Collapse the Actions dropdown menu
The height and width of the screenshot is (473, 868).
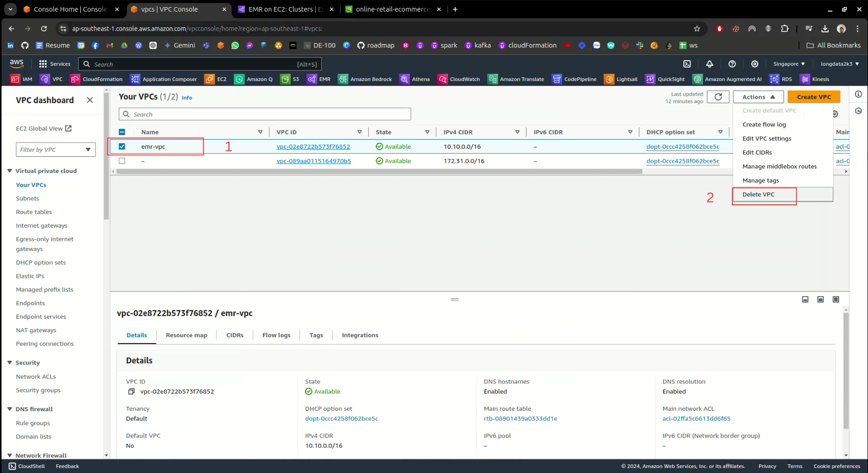pos(758,97)
